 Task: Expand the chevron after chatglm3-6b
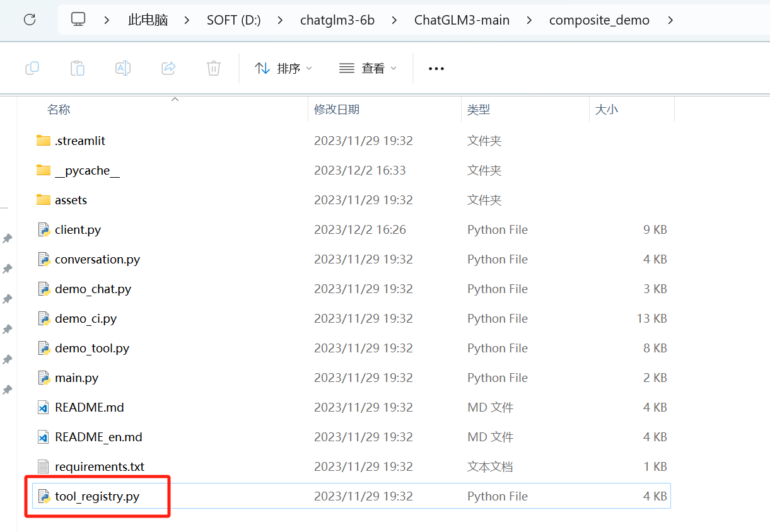point(394,20)
